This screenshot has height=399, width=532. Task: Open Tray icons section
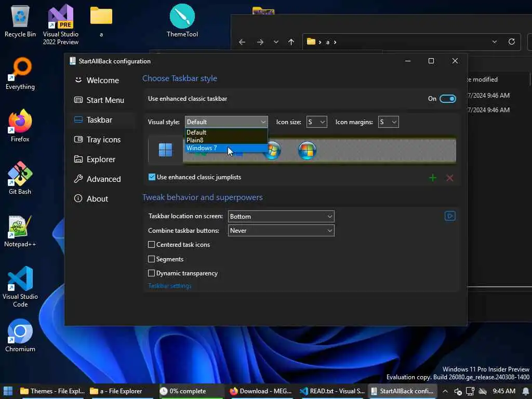(x=102, y=139)
